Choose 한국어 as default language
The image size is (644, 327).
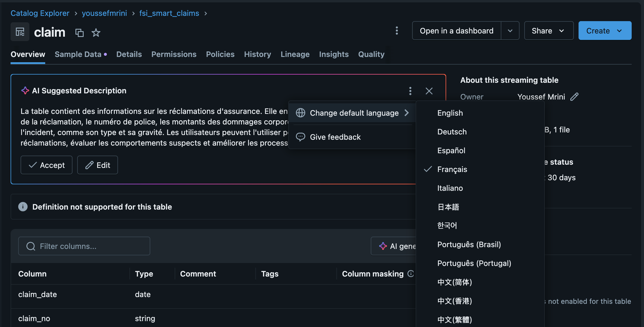coord(480,226)
